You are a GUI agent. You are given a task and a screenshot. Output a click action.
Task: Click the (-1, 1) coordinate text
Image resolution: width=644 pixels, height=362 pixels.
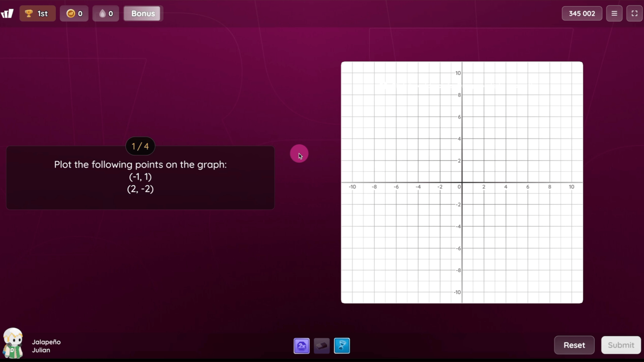coord(140,177)
